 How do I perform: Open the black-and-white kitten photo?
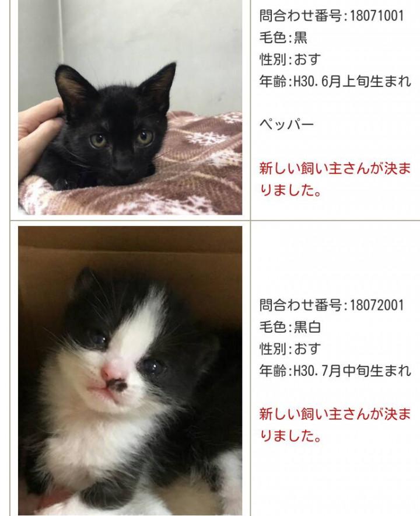[130, 371]
